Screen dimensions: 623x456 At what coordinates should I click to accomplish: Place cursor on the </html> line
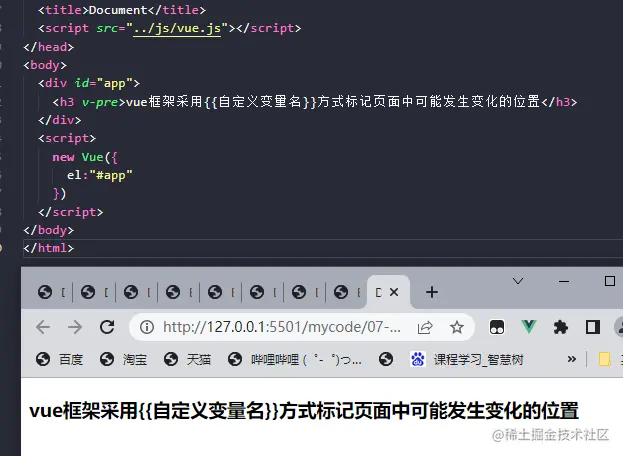(48, 248)
